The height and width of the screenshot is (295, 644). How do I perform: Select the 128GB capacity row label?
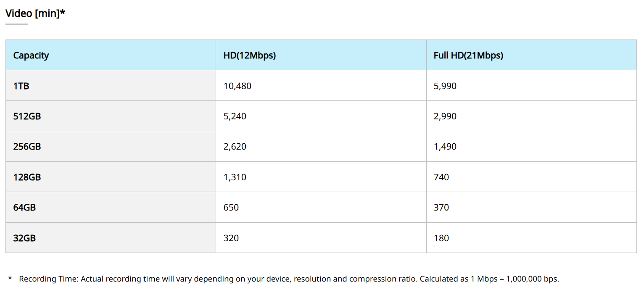(x=27, y=177)
